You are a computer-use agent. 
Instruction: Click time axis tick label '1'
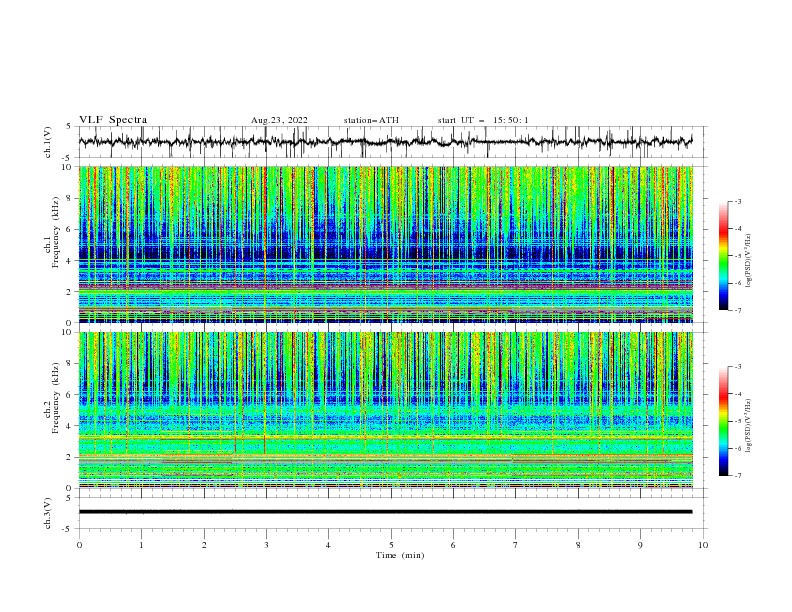pos(141,545)
